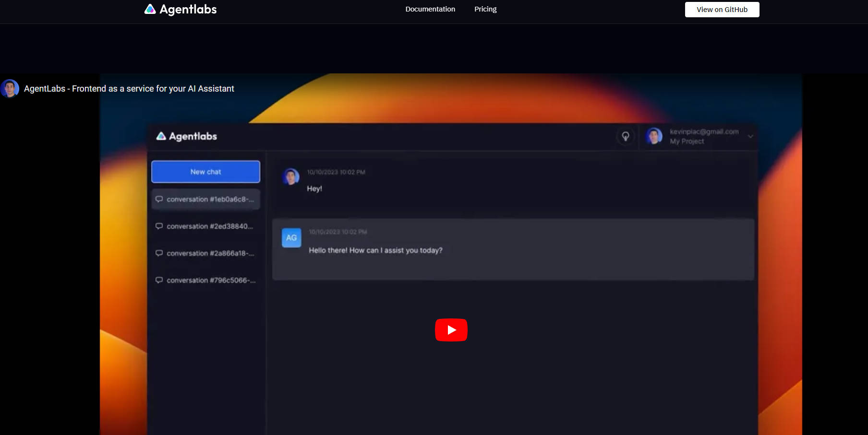This screenshot has height=435, width=868.
Task: Click the user avatar next to the Hey! message
Action: [x=290, y=176]
